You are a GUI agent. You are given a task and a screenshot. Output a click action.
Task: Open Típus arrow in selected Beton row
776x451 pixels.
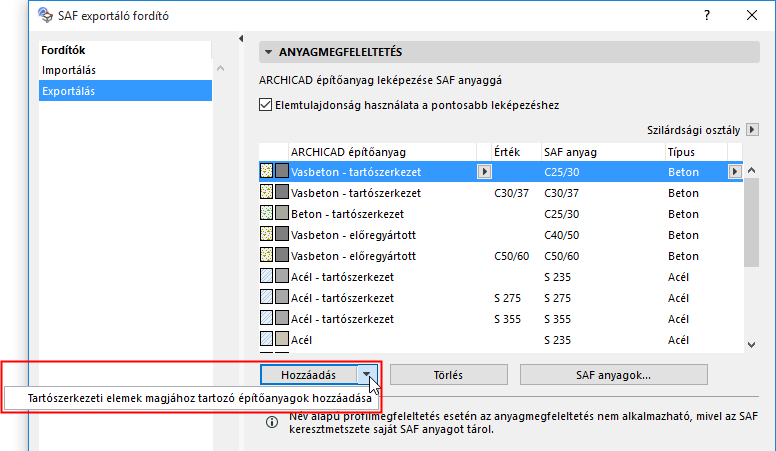pos(734,172)
